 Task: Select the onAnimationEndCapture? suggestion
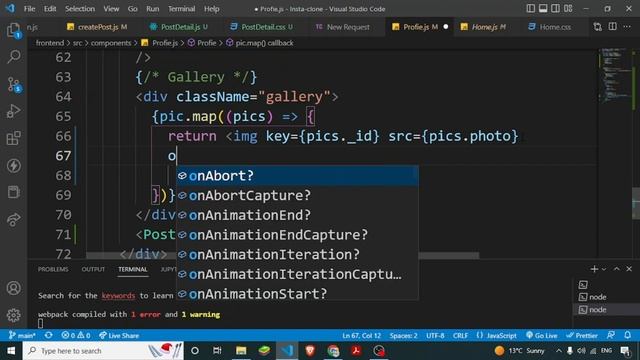point(297,235)
